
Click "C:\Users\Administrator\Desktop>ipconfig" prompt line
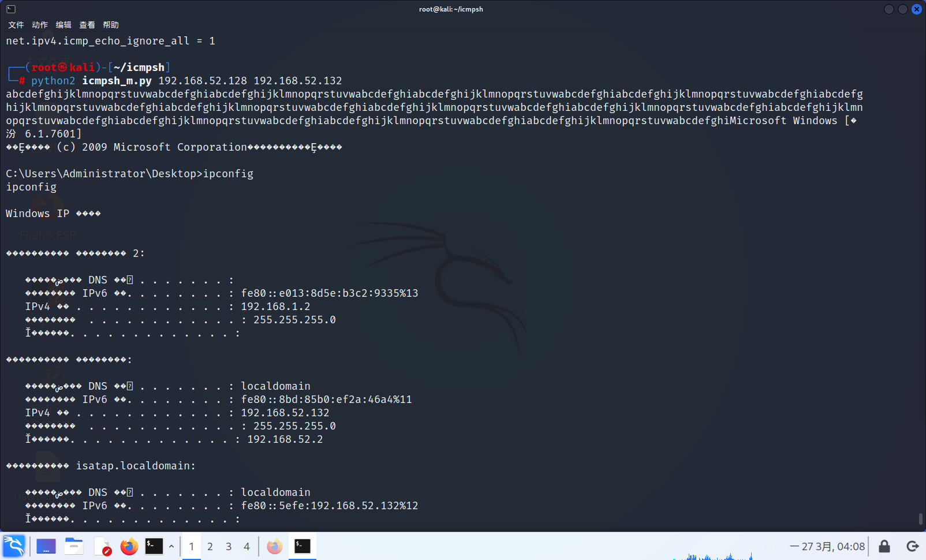pos(130,174)
